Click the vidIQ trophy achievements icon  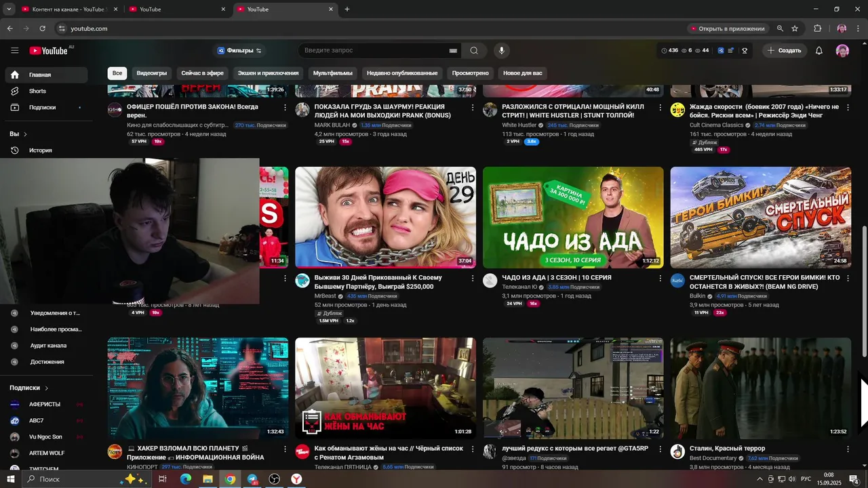745,51
